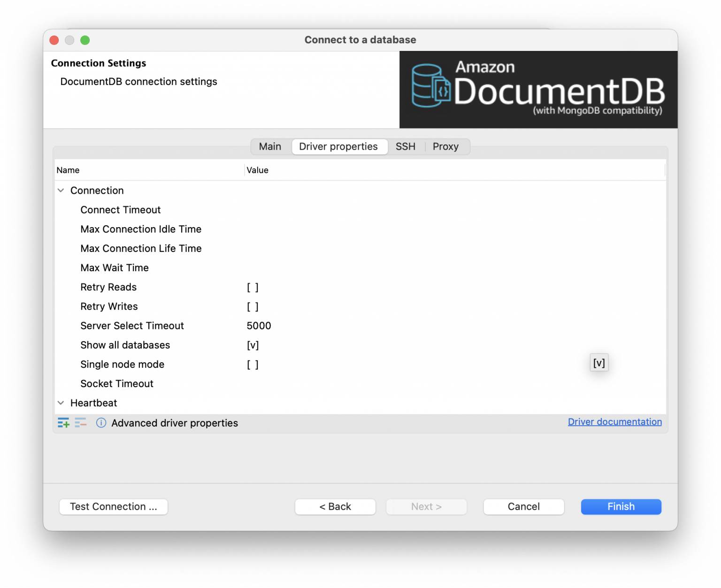Remove the selected driver property
This screenshot has width=721, height=588.
[81, 423]
